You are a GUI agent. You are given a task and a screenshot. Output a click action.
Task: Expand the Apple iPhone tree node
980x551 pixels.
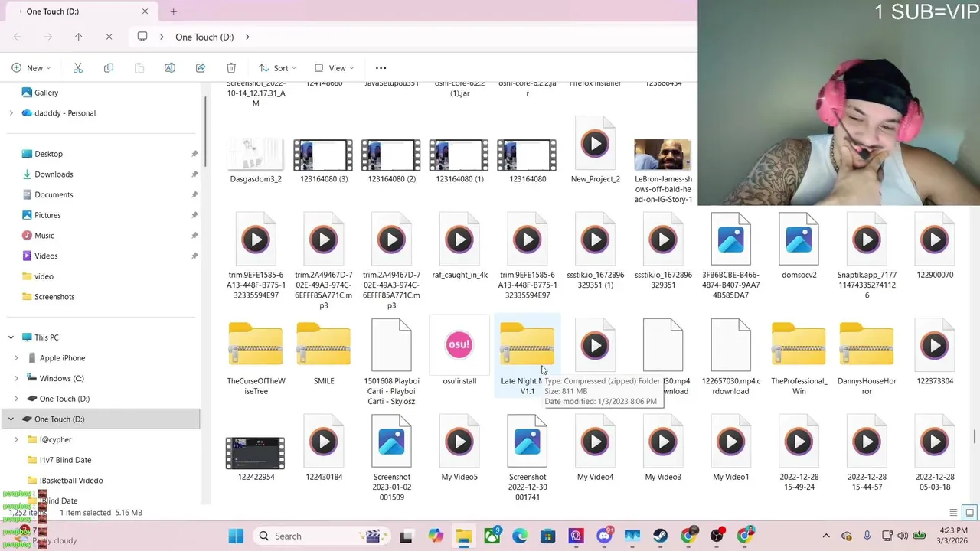pos(17,358)
